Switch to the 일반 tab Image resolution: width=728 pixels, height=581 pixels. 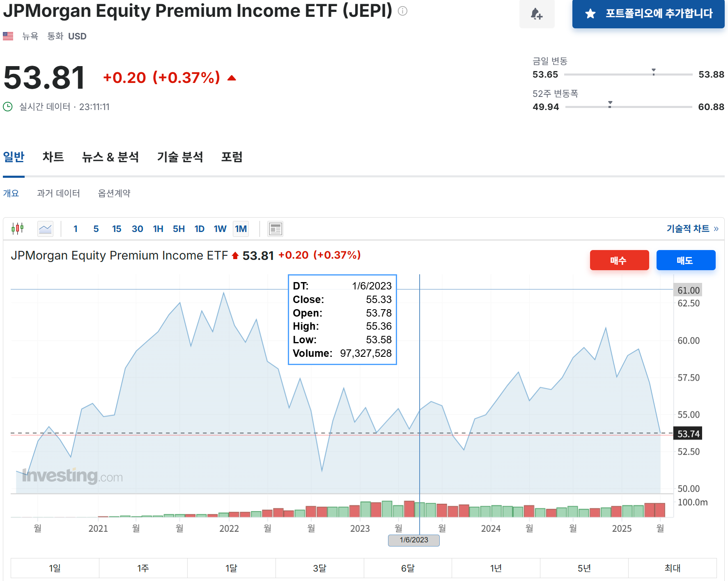(x=14, y=157)
